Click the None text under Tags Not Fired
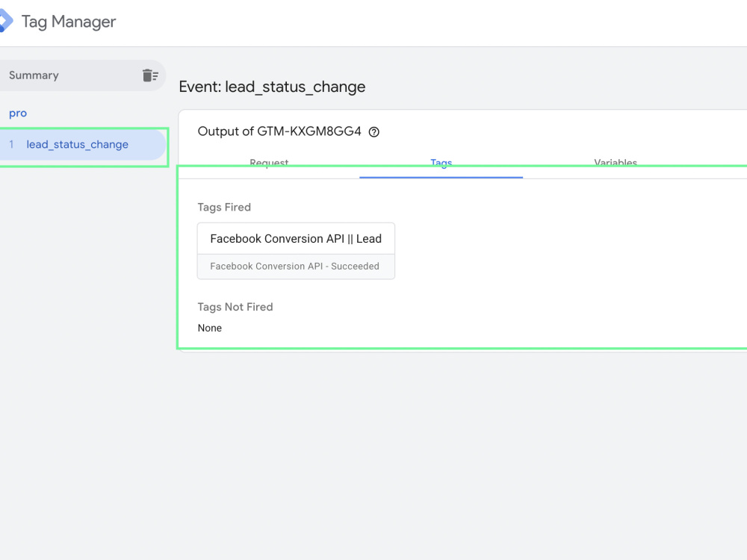This screenshot has width=747, height=560. click(x=210, y=328)
